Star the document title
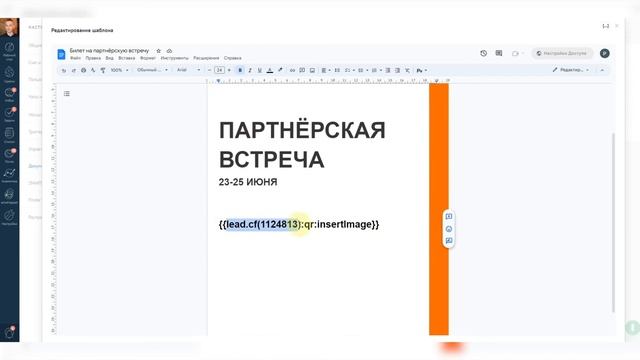Screen dimensions: 640x360 [159, 51]
